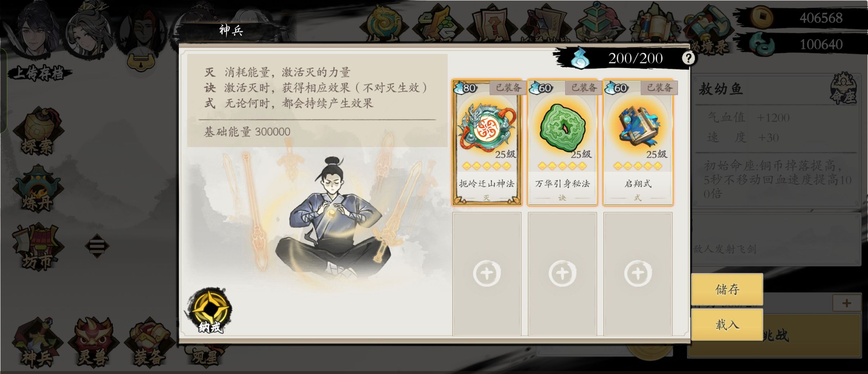Open the 坊市 market icon
868x374 pixels.
tap(37, 247)
